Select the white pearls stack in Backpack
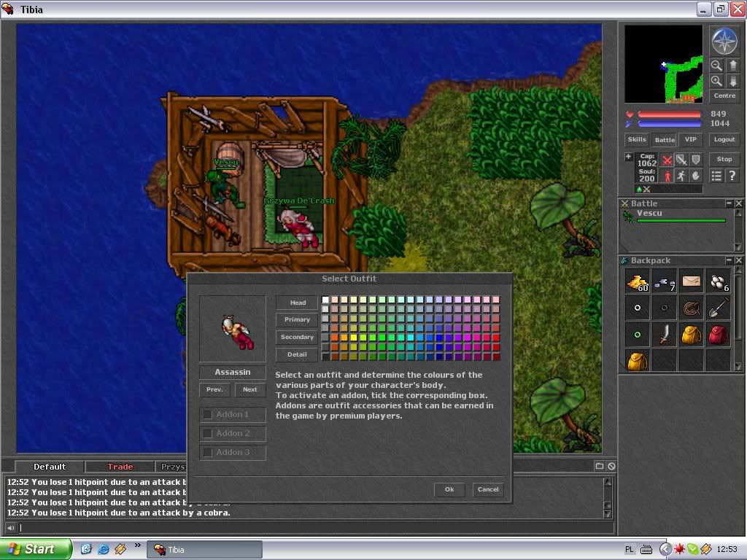 (x=719, y=282)
